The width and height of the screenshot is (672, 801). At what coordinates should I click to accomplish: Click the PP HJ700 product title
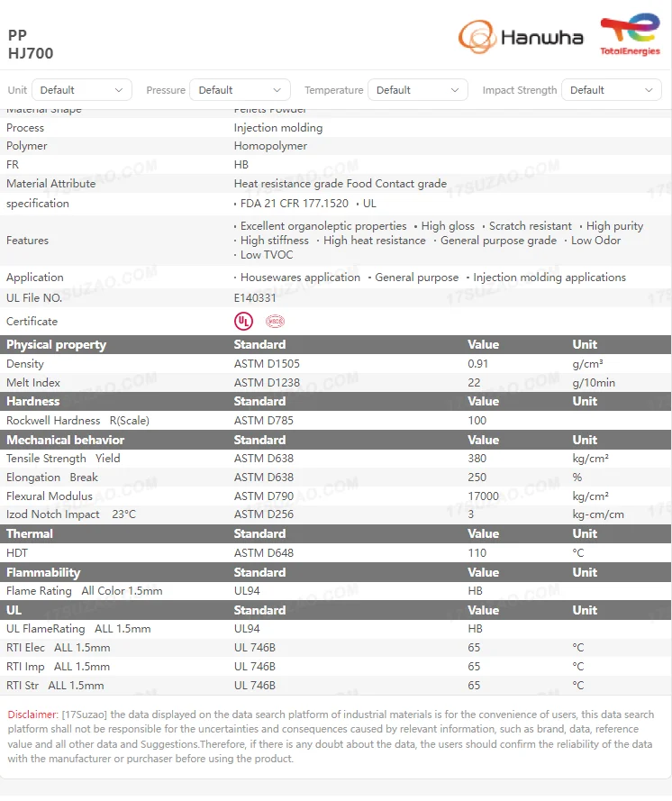31,45
